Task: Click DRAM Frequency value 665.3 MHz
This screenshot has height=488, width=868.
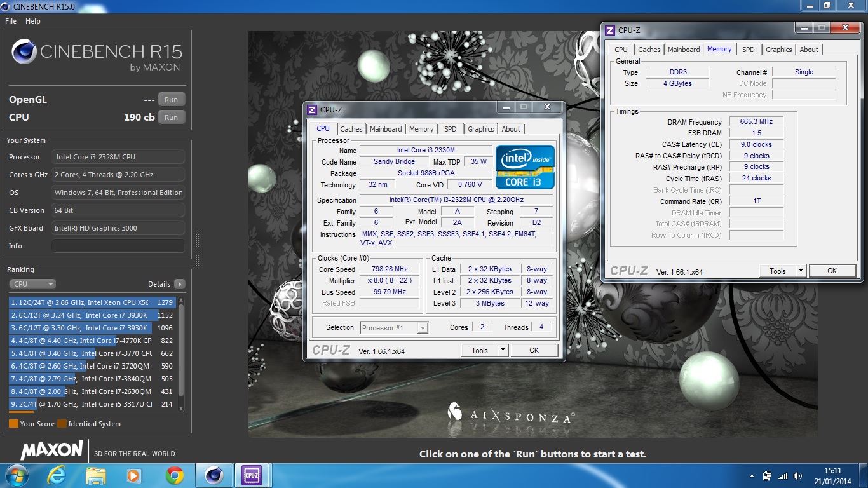Action: pyautogui.click(x=756, y=121)
